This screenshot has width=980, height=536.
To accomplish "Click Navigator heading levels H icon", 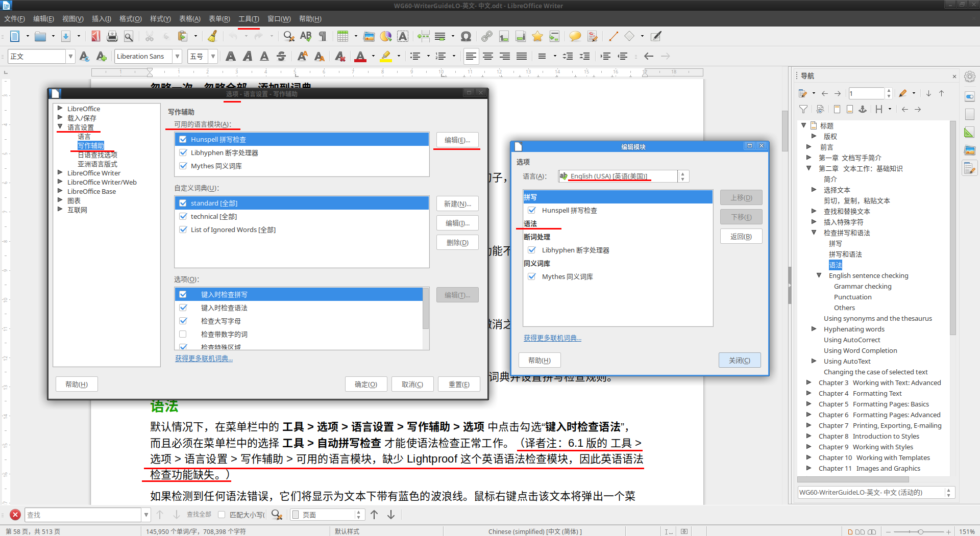I will click(879, 109).
